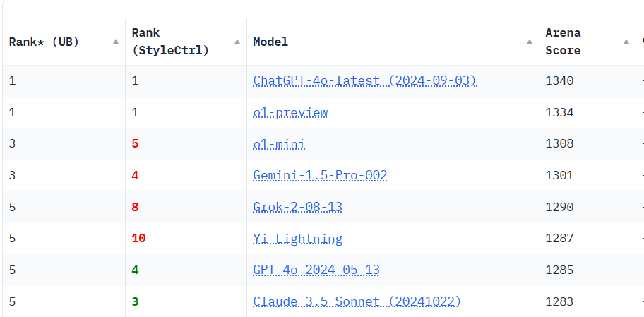Open Claude 3.5 Sonnet (20241022) link
The height and width of the screenshot is (317, 644).
pos(357,301)
